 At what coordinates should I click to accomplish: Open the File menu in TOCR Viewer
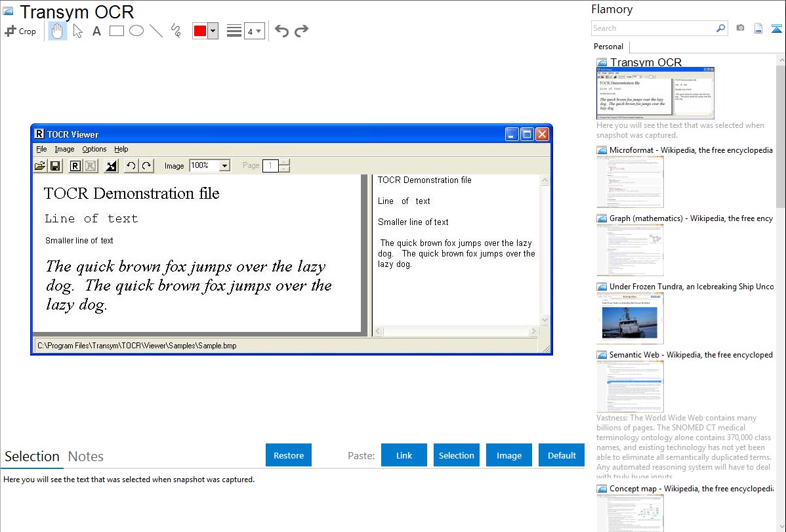(x=41, y=149)
